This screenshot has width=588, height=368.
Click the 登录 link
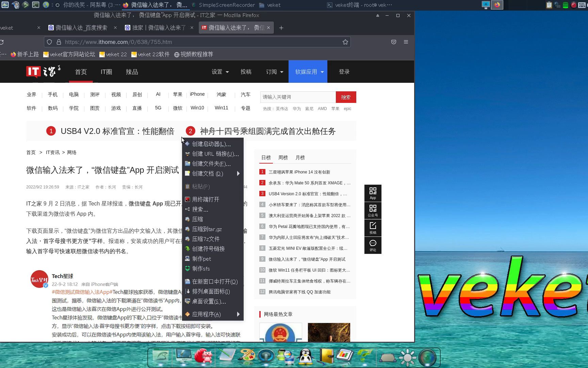344,72
